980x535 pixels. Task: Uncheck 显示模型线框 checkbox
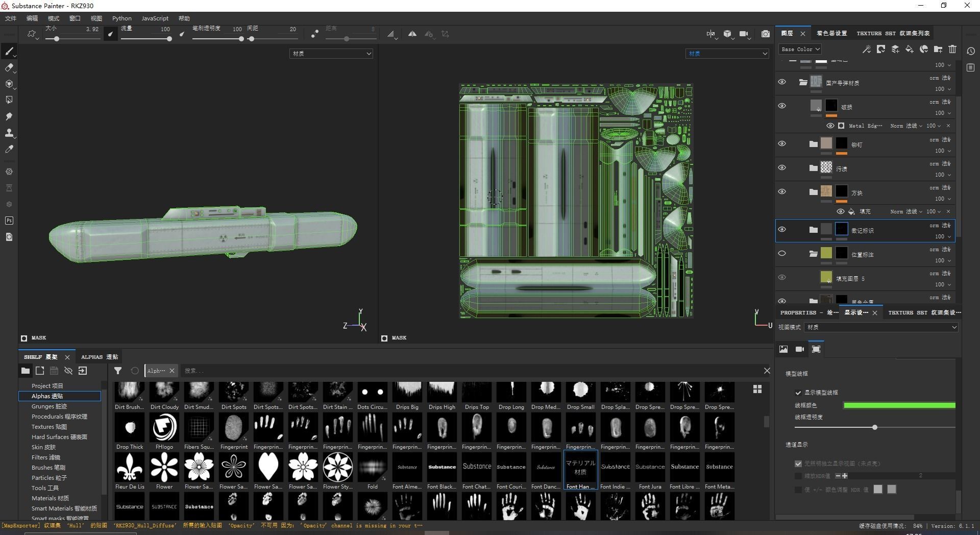(x=798, y=393)
